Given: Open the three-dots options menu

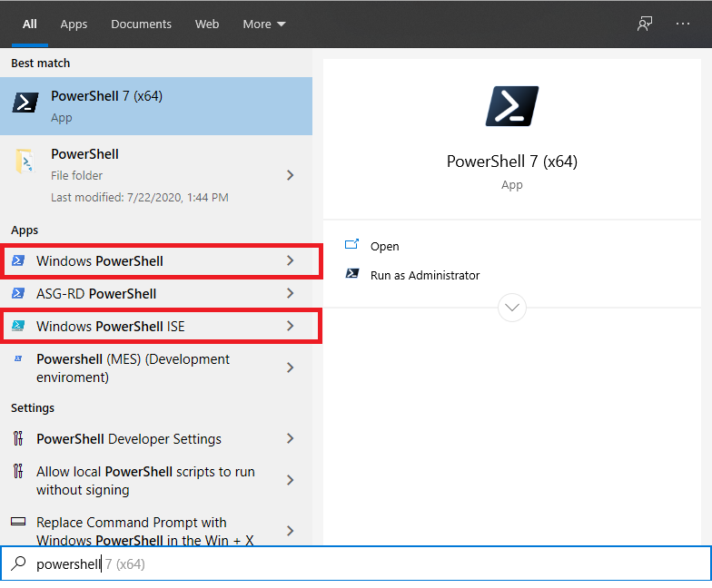Looking at the screenshot, I should tap(683, 24).
